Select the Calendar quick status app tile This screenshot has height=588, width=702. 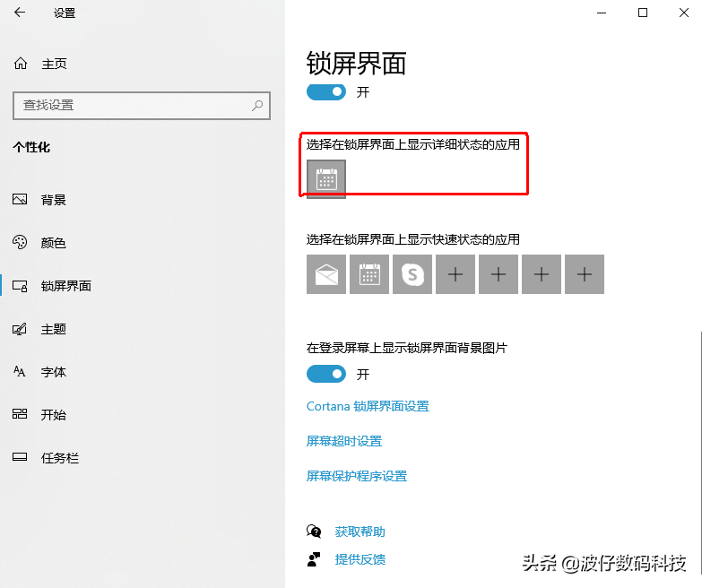[368, 274]
